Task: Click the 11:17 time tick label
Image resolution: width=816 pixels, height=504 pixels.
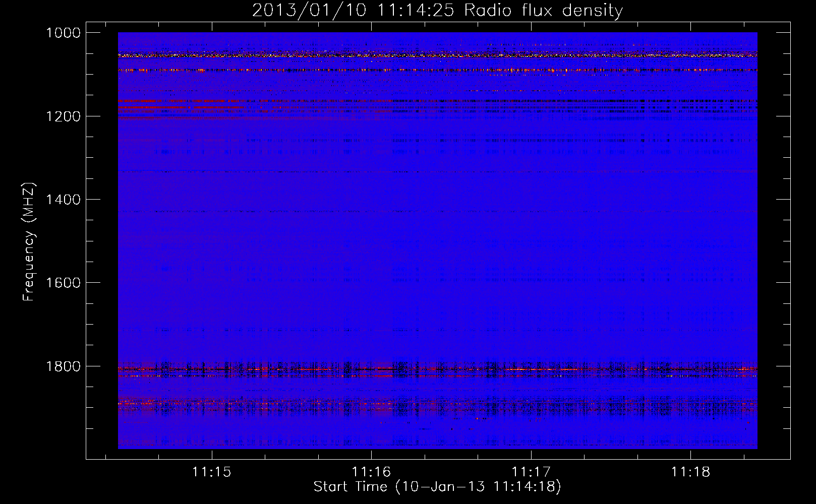Action: (x=531, y=472)
